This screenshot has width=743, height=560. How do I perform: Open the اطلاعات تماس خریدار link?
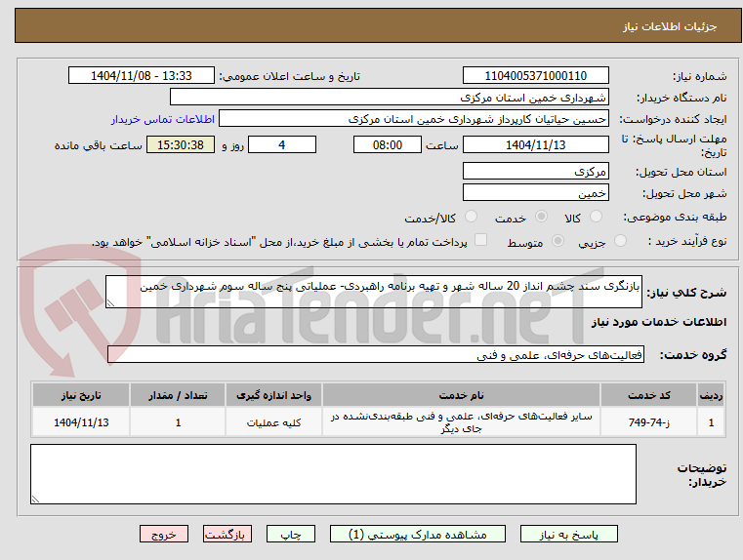(163, 119)
